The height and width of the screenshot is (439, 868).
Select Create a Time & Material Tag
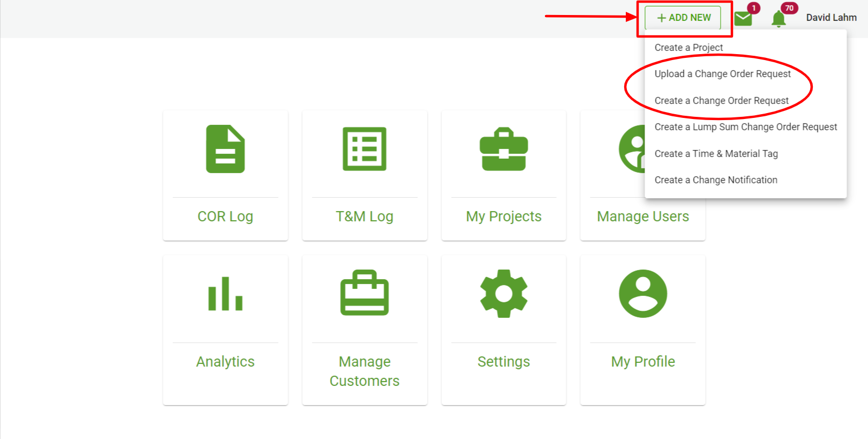tap(716, 154)
